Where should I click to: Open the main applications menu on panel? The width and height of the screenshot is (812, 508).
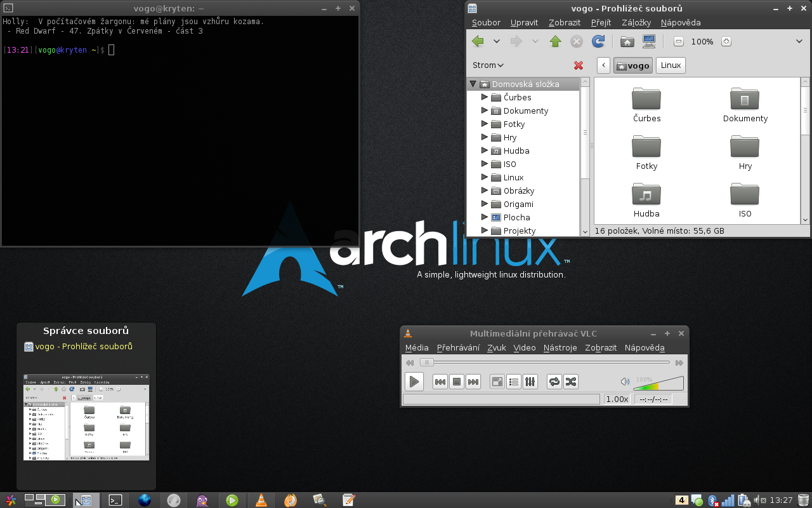click(x=10, y=500)
